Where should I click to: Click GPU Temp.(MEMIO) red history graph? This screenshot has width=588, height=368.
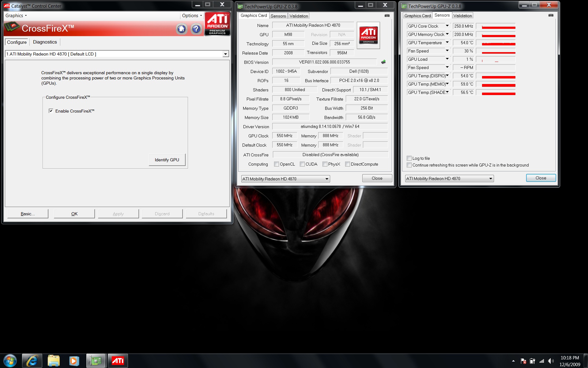tap(496, 84)
